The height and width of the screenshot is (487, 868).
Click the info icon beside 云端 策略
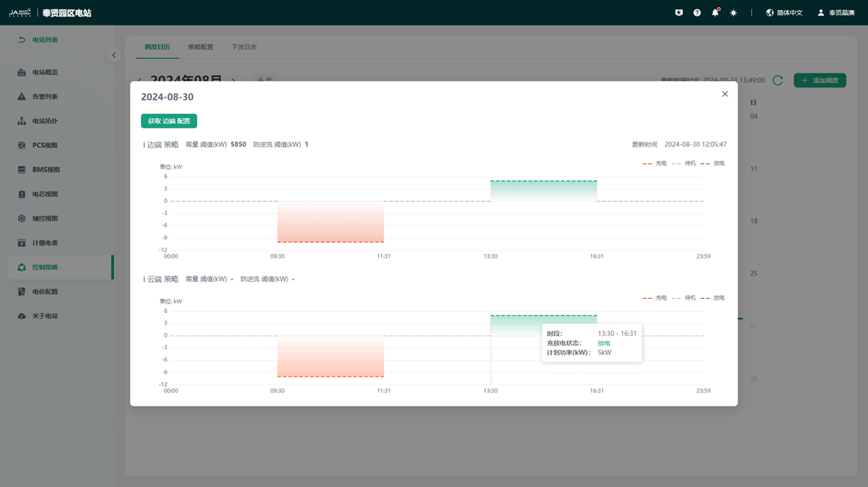coord(143,280)
